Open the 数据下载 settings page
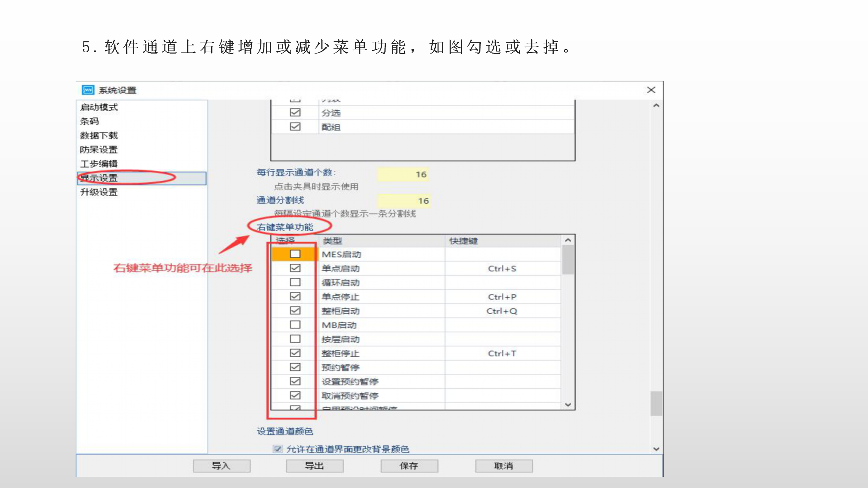Image resolution: width=868 pixels, height=488 pixels. coord(99,136)
